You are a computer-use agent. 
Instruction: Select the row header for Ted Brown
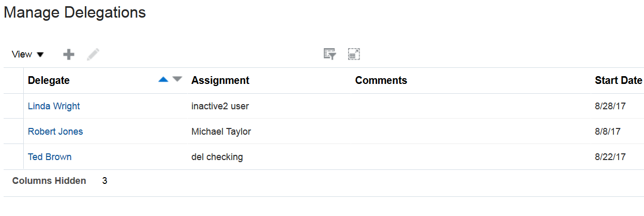point(13,157)
